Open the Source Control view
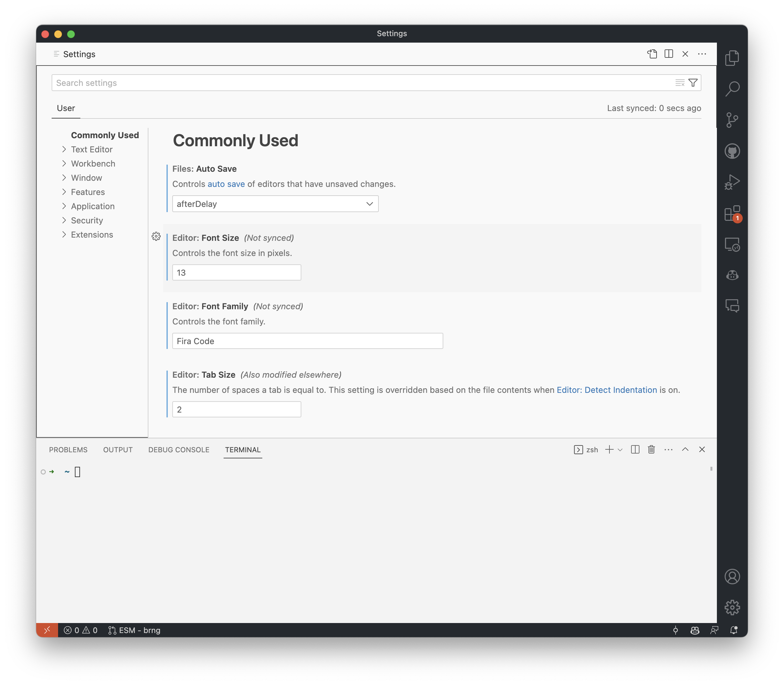This screenshot has height=685, width=784. click(x=732, y=120)
